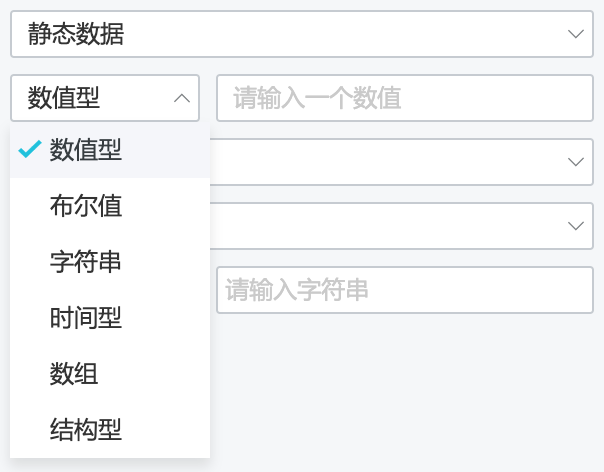Open the 静态数据 select box

[x=302, y=34]
